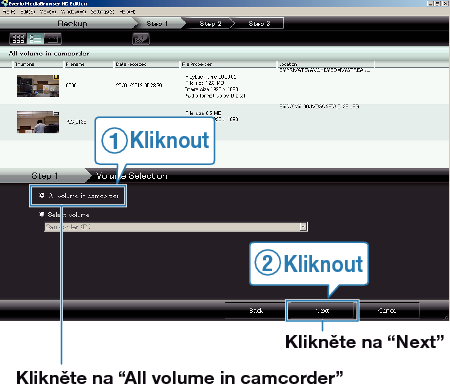The width and height of the screenshot is (450, 389).
Task: Click the Step 3 indicator in wizard header
Action: 259,23
